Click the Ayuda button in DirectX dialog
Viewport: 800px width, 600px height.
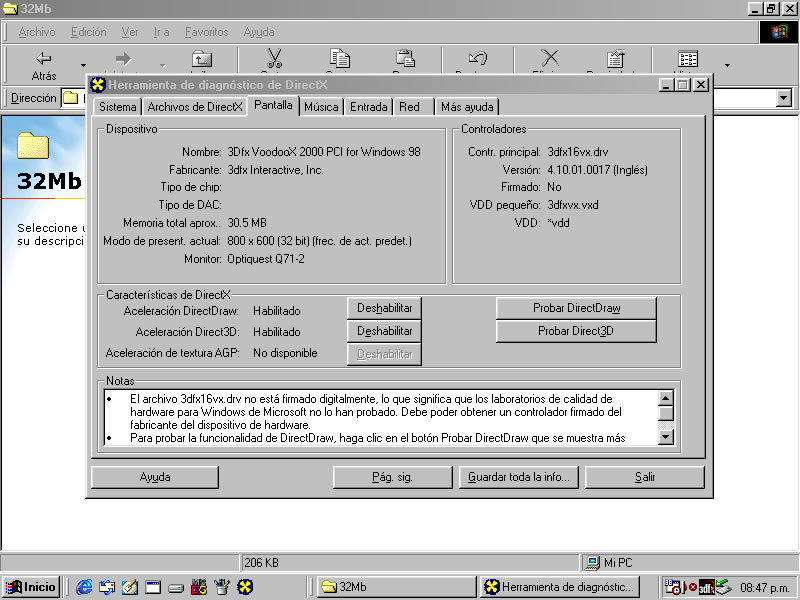click(155, 477)
